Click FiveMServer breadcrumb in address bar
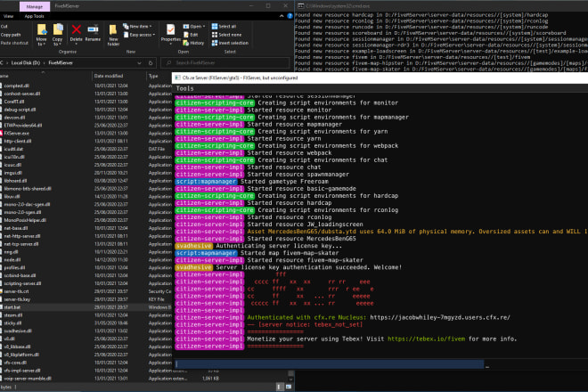This screenshot has height=392, width=588. pyautogui.click(x=61, y=63)
